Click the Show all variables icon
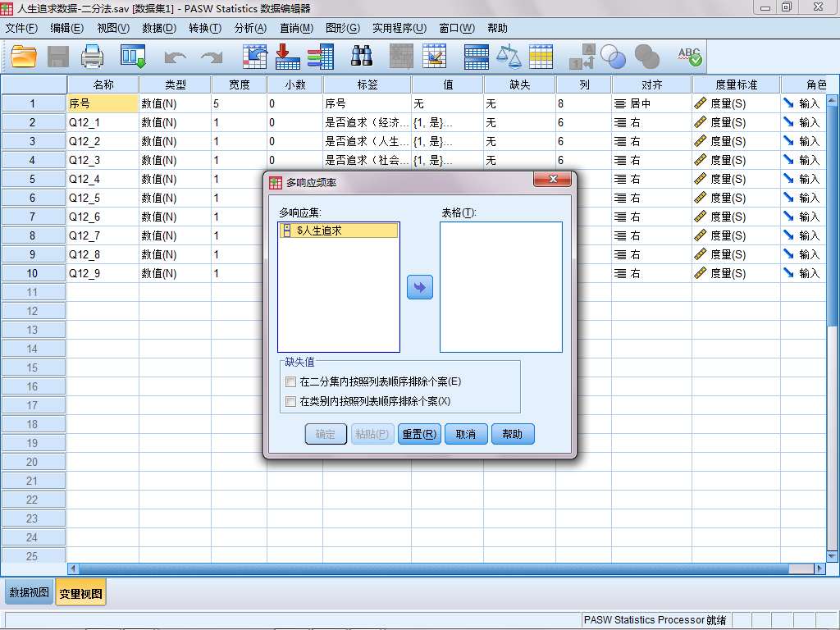 [x=646, y=57]
